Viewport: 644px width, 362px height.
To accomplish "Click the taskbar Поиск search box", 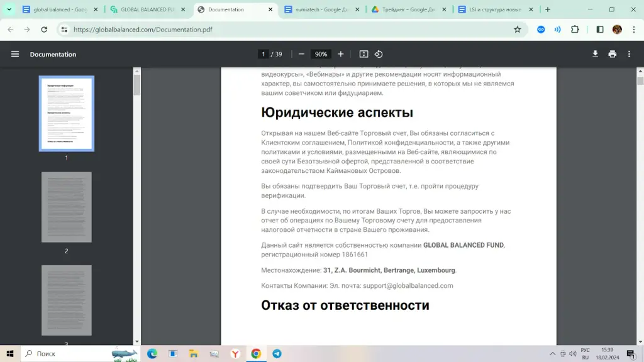I will point(80,353).
